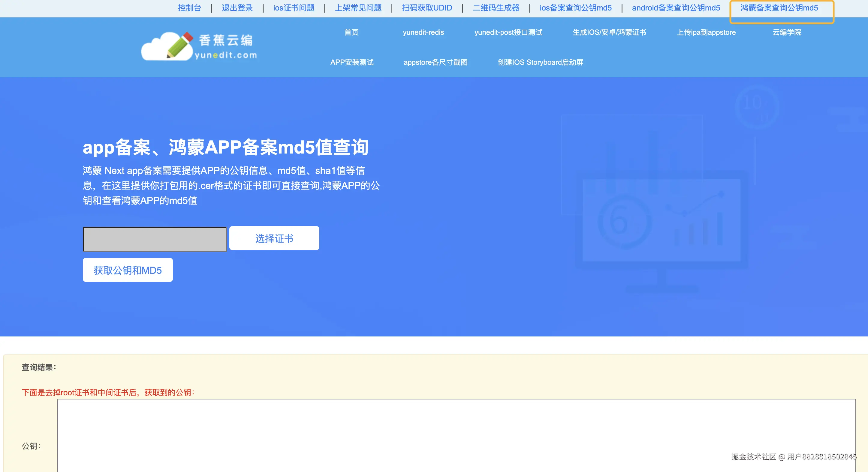
Task: Select 鸿蒙备案查询公钥md5 highlighted link
Action: [x=779, y=8]
